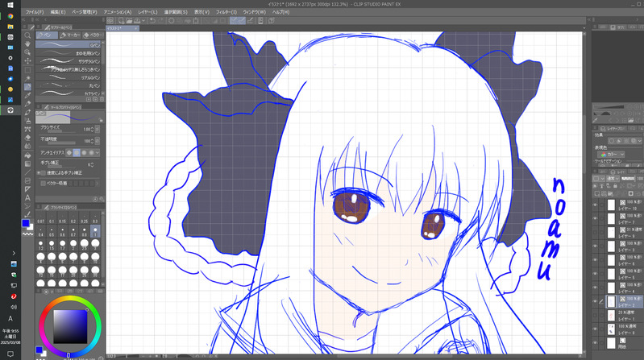Toggle visibility of レイヤー 6
644x360 pixels.
[x=595, y=260]
